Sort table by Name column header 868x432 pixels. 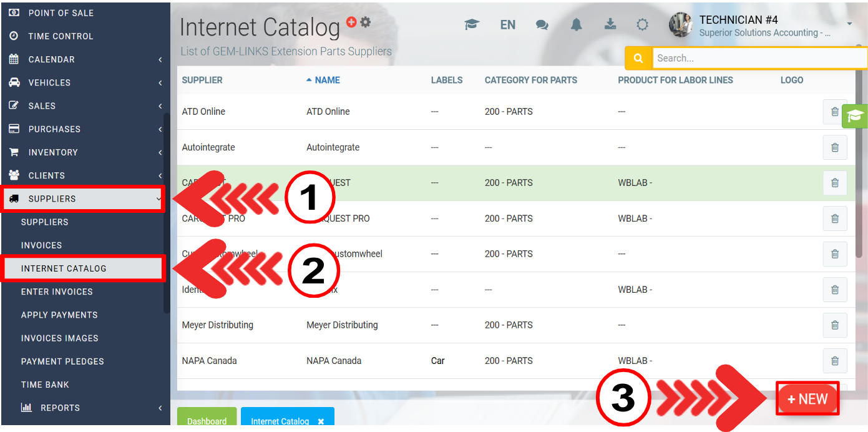(327, 80)
